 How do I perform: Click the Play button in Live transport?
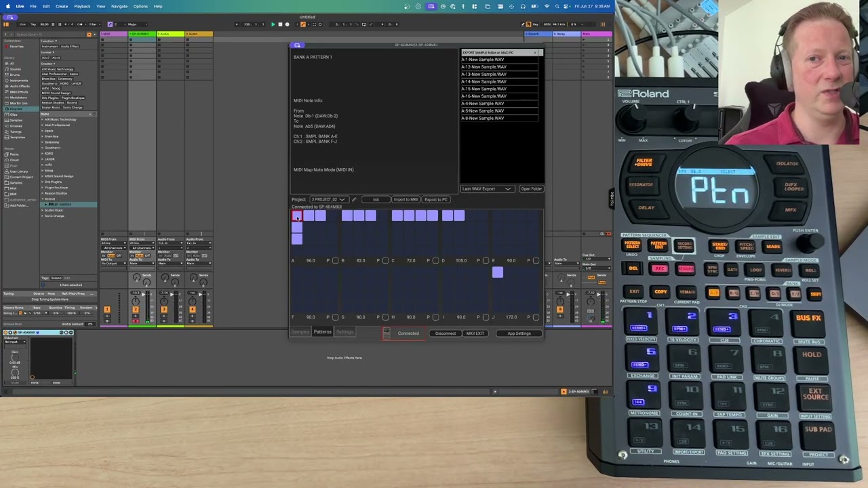[273, 24]
